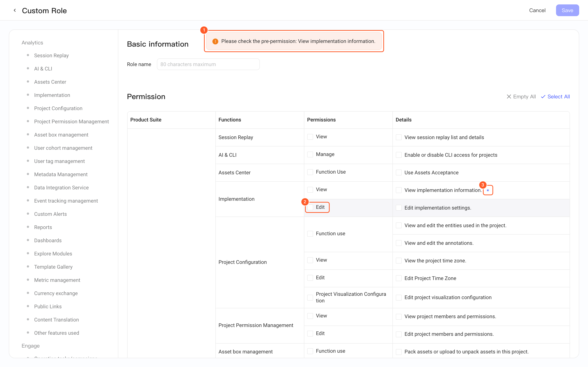Check the Implementation Edit permission checkbox

[x=310, y=207]
